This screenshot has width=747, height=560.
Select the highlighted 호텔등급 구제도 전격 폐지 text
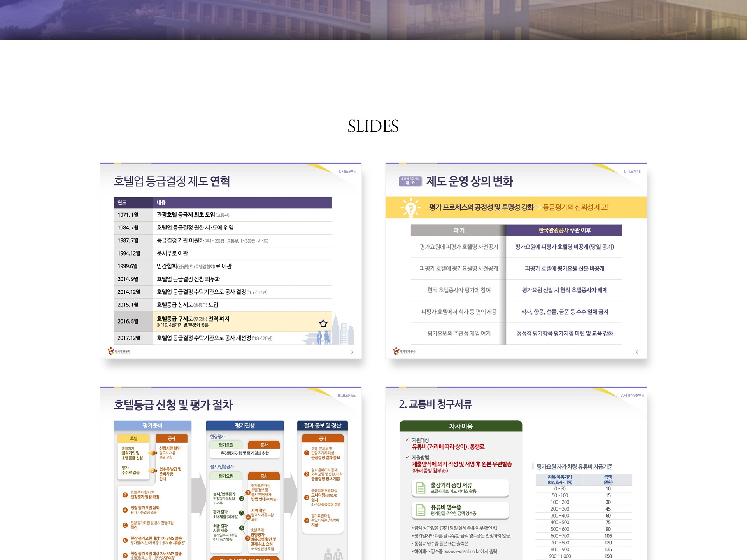click(193, 318)
